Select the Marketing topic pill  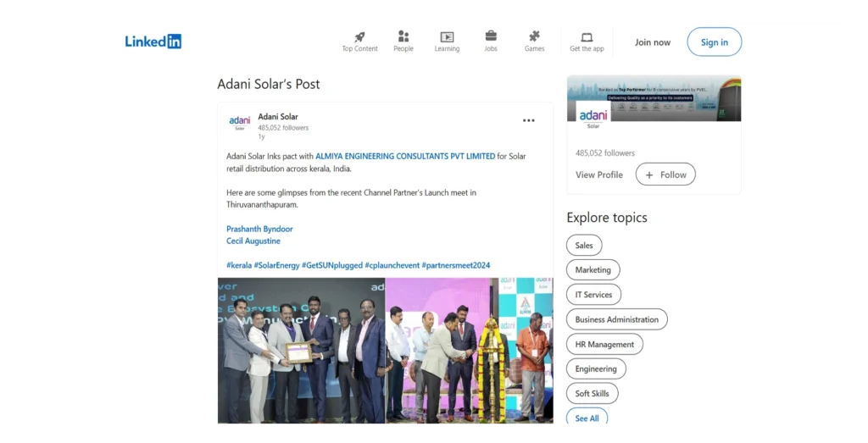pyautogui.click(x=593, y=270)
